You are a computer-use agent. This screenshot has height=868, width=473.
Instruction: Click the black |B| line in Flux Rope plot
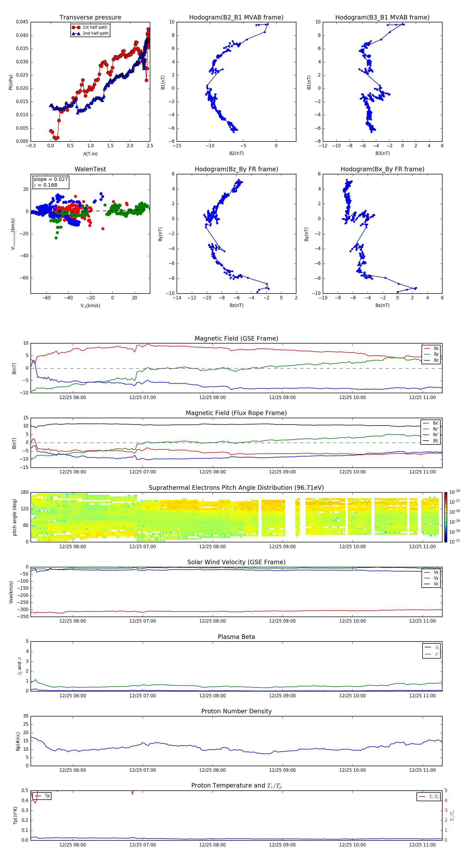coord(236,425)
